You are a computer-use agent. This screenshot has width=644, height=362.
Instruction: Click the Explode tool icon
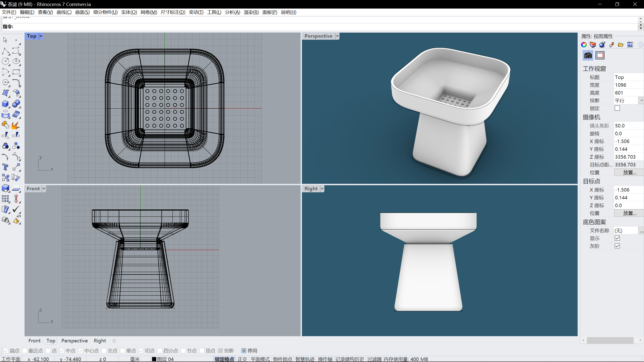pos(16,125)
